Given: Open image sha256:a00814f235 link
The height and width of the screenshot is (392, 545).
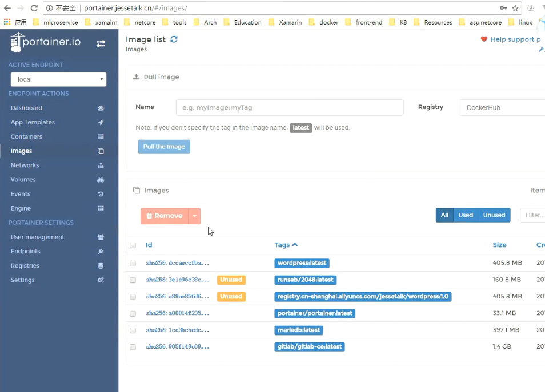Looking at the screenshot, I should 178,313.
